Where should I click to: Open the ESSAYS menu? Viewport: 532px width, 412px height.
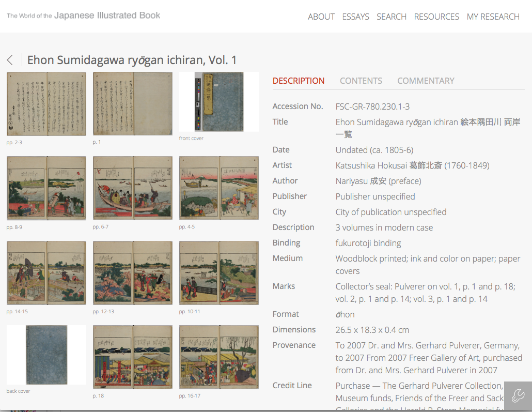(355, 17)
